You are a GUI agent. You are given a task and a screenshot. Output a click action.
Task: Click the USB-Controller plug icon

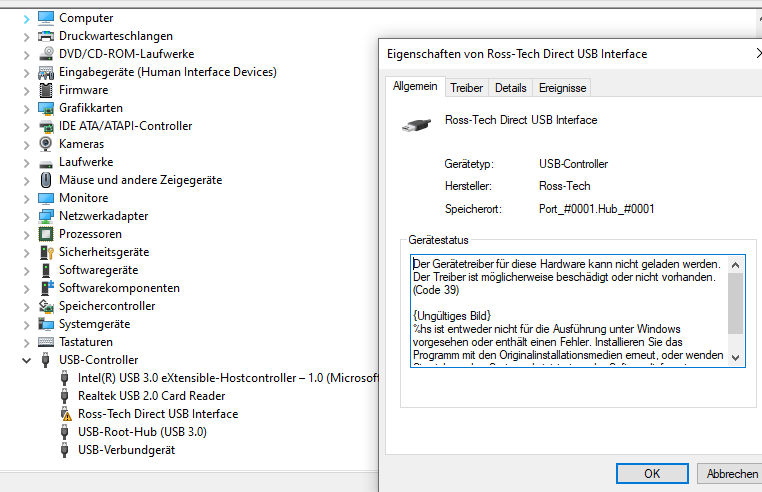click(x=46, y=360)
